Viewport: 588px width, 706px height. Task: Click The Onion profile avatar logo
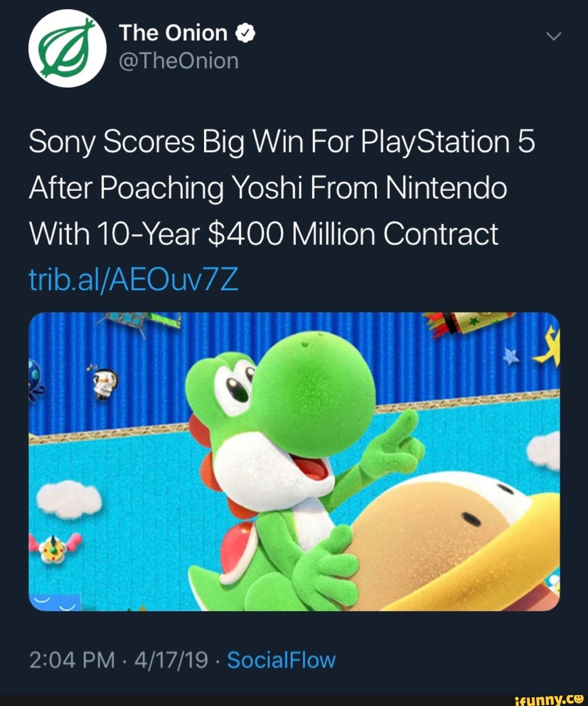coord(67,48)
